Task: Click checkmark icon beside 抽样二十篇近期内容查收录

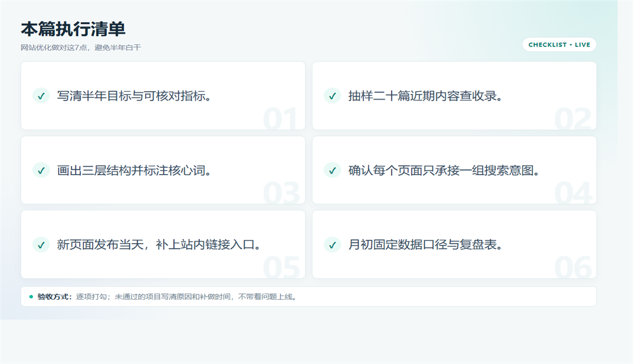Action: (x=332, y=95)
